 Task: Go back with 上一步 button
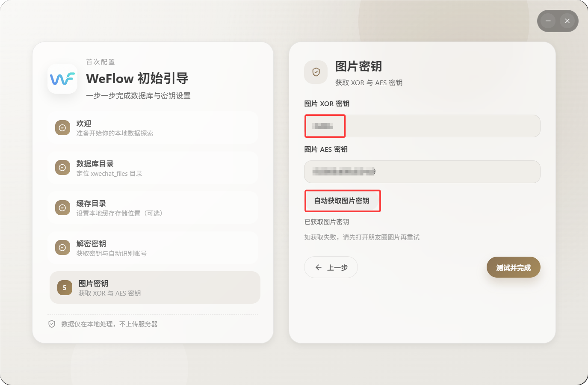pos(331,267)
